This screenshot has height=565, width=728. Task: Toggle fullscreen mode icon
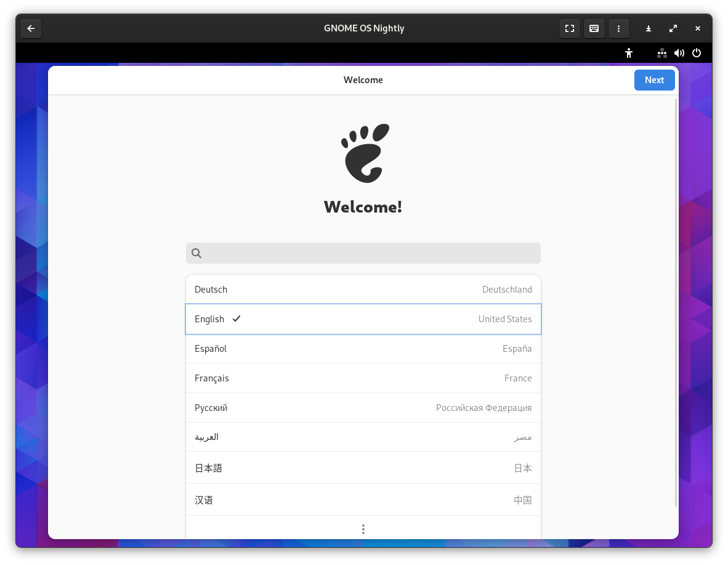pyautogui.click(x=569, y=28)
